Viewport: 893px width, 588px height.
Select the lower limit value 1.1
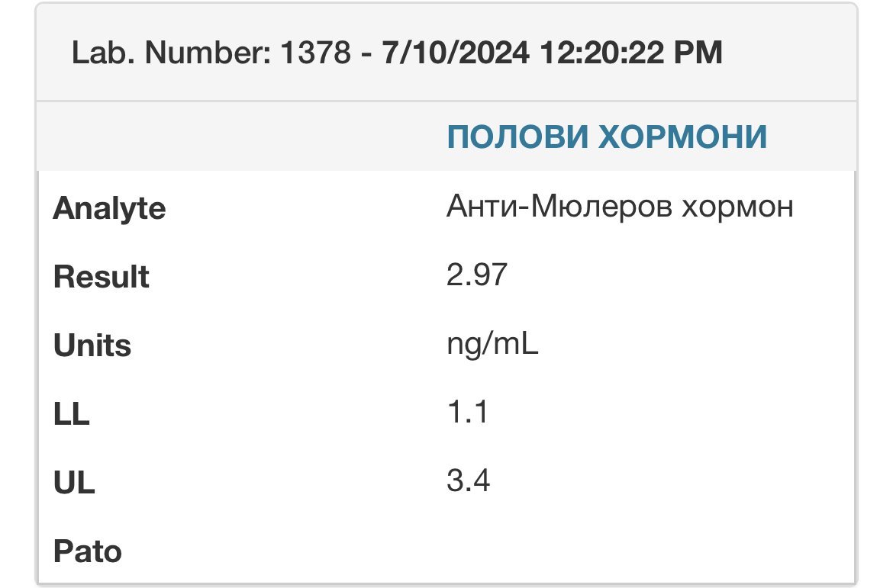[x=467, y=412]
